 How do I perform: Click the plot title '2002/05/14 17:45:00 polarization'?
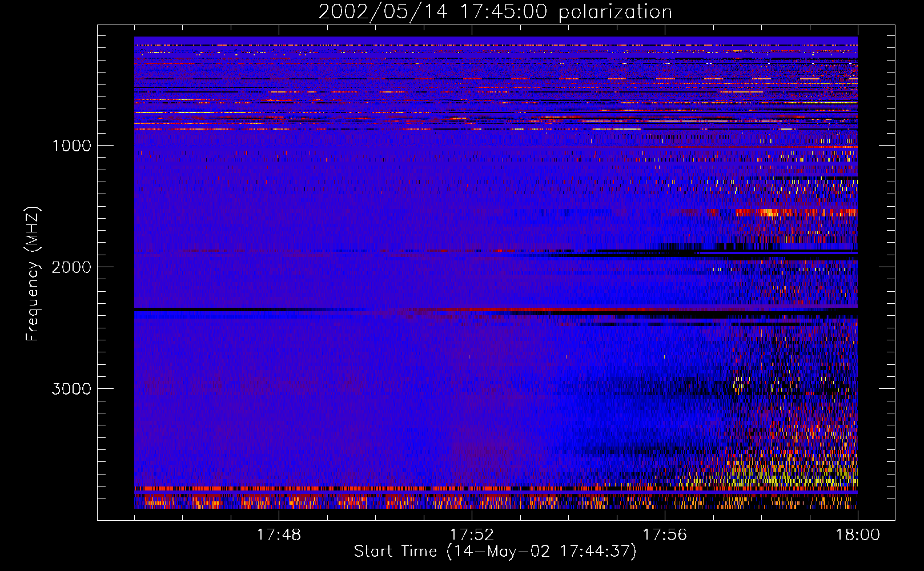[495, 12]
